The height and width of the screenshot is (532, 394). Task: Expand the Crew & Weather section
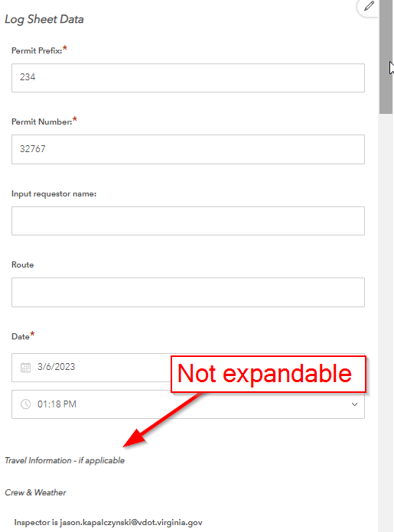click(35, 492)
